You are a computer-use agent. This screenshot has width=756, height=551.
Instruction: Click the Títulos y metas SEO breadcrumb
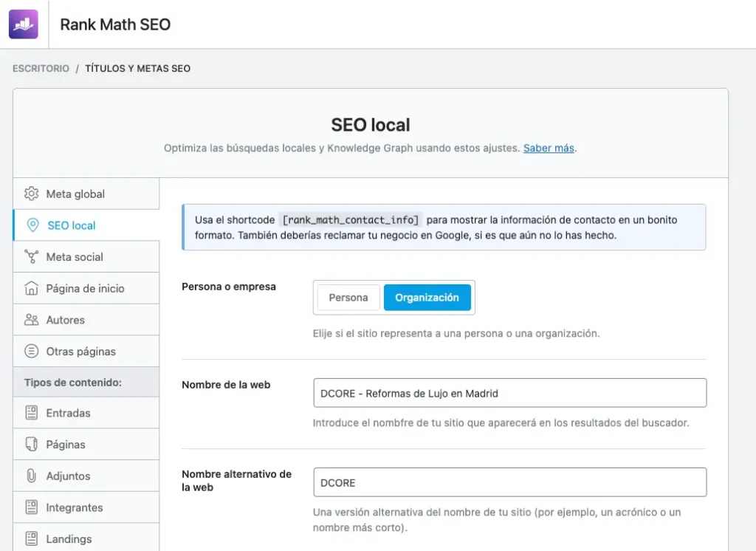coord(137,69)
